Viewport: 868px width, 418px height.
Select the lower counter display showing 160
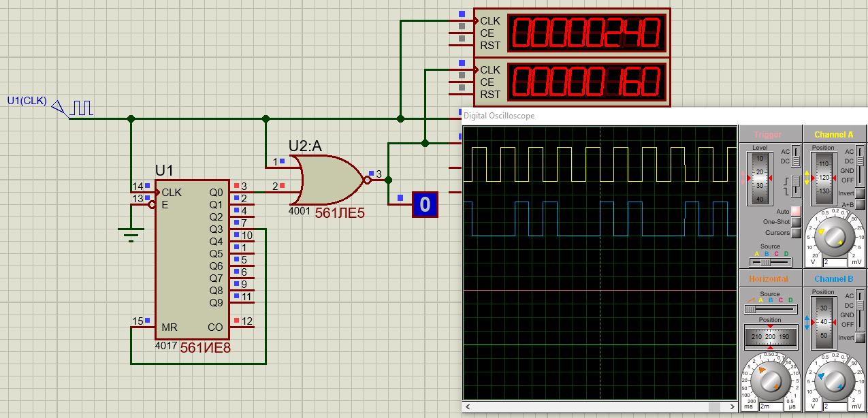[x=585, y=82]
